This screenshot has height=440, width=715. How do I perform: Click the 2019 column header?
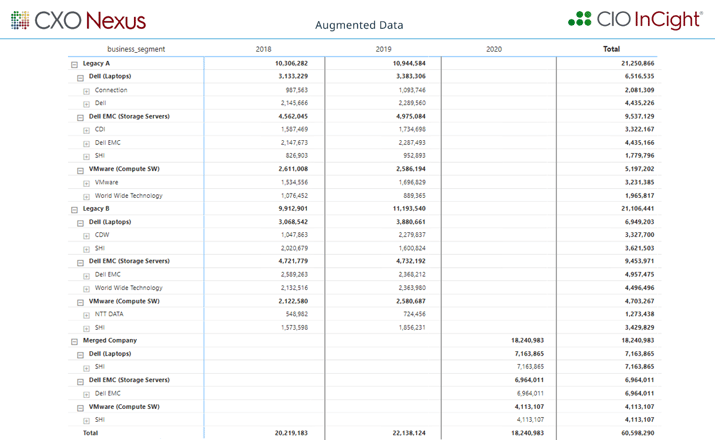pos(383,49)
